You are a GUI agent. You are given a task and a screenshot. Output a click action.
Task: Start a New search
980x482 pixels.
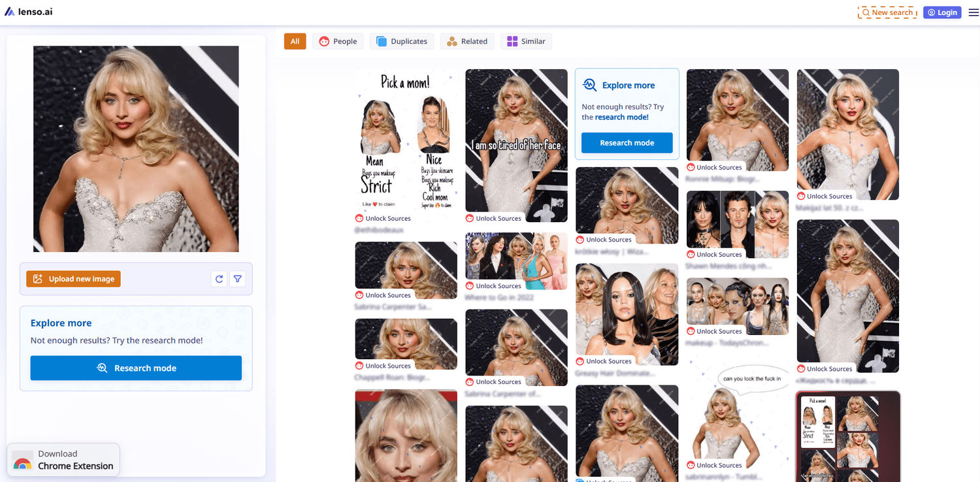tap(887, 12)
